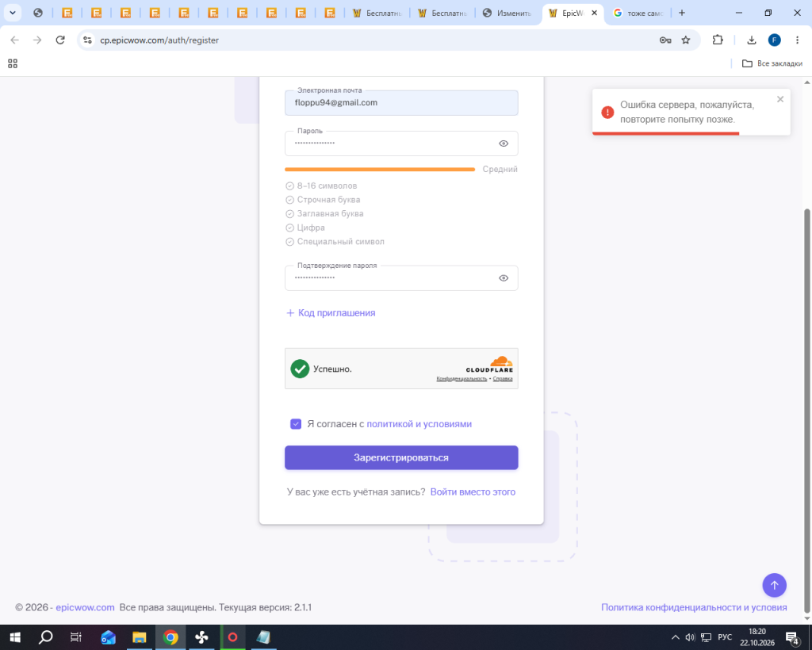This screenshot has width=812, height=650.
Task: Dismiss the server error notification
Action: pos(780,99)
